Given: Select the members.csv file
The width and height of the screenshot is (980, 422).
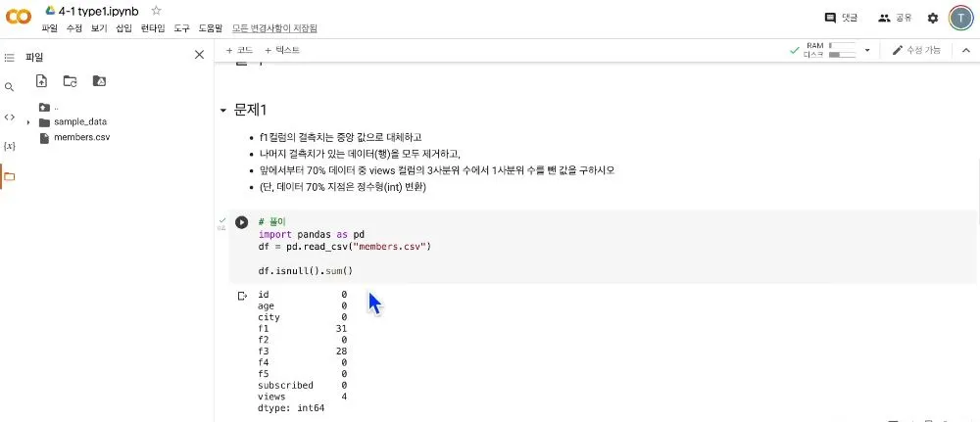Looking at the screenshot, I should coord(82,137).
